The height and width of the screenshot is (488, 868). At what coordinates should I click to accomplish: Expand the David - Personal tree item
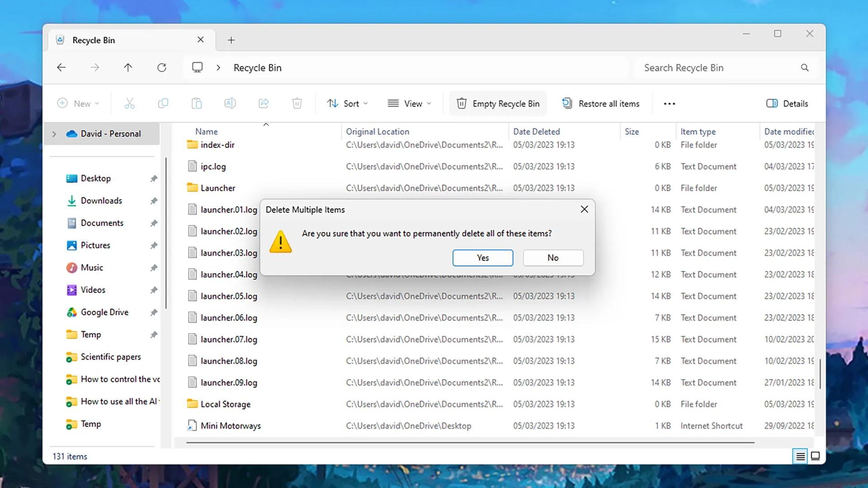(54, 133)
